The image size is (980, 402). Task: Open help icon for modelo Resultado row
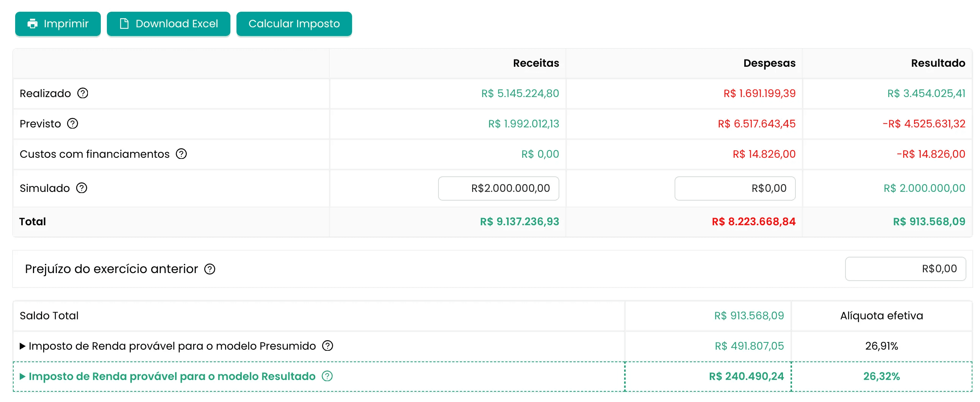pyautogui.click(x=327, y=376)
